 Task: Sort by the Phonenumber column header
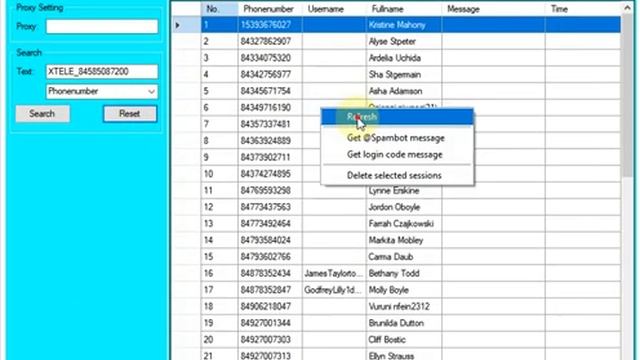pyautogui.click(x=270, y=9)
